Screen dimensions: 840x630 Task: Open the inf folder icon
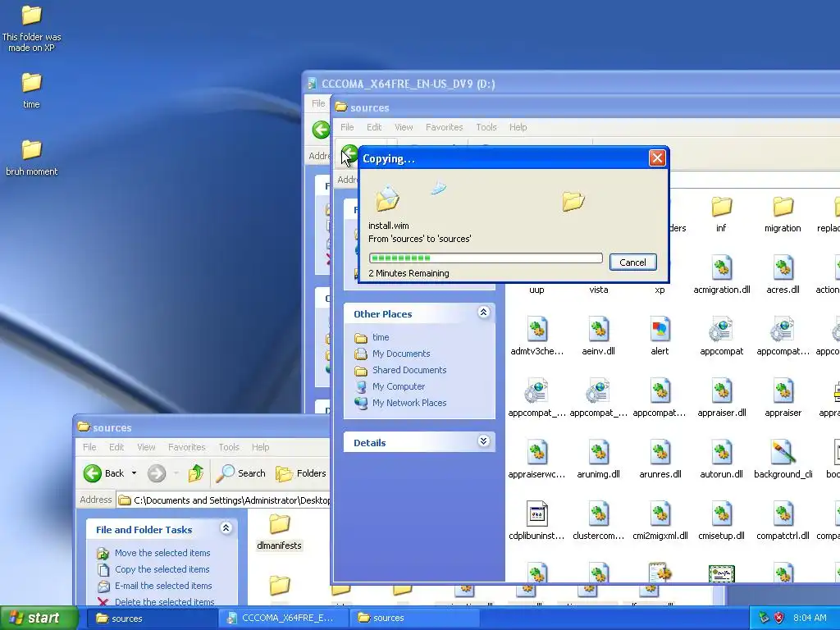tap(721, 214)
